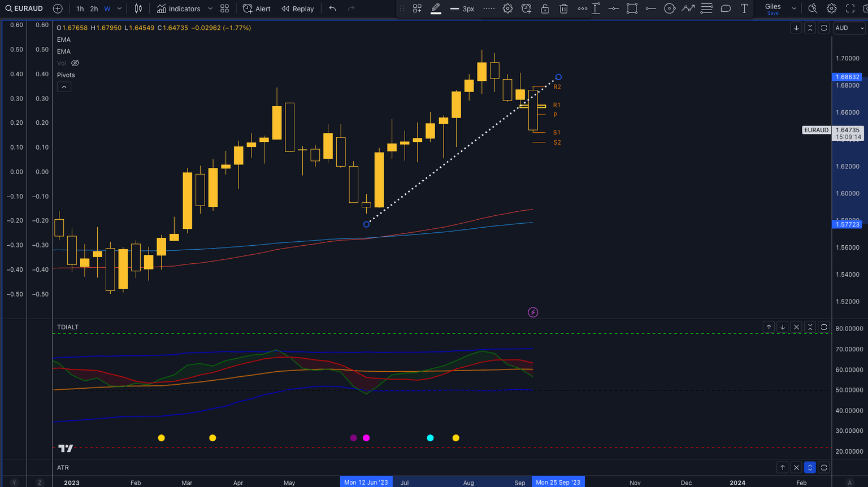Screen dimensions: 868x487
Task: Select the drawing pencil tool in the toolbar
Action: [436, 8]
